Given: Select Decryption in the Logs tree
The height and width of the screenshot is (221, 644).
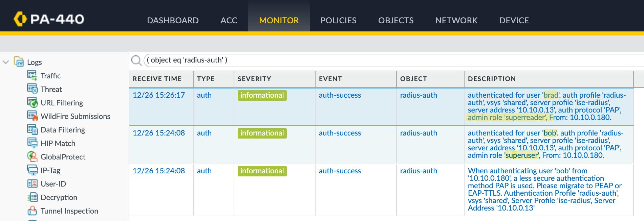Looking at the screenshot, I should pyautogui.click(x=59, y=197).
